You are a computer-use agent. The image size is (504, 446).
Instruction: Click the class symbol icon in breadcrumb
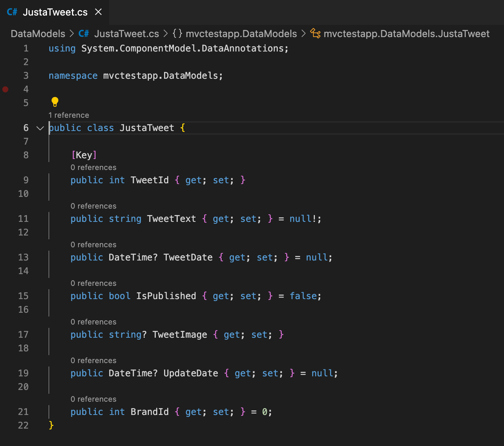(315, 34)
